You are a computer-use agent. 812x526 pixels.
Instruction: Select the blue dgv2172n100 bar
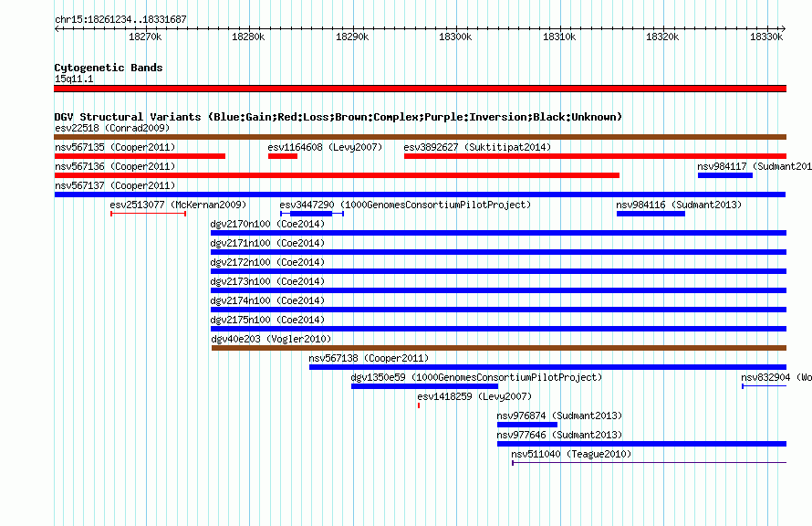(499, 271)
